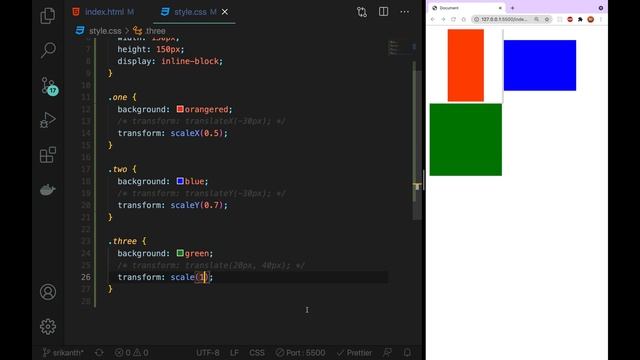The width and height of the screenshot is (640, 360).
Task: Click the git branch srikanth* in status bar
Action: coord(63,353)
